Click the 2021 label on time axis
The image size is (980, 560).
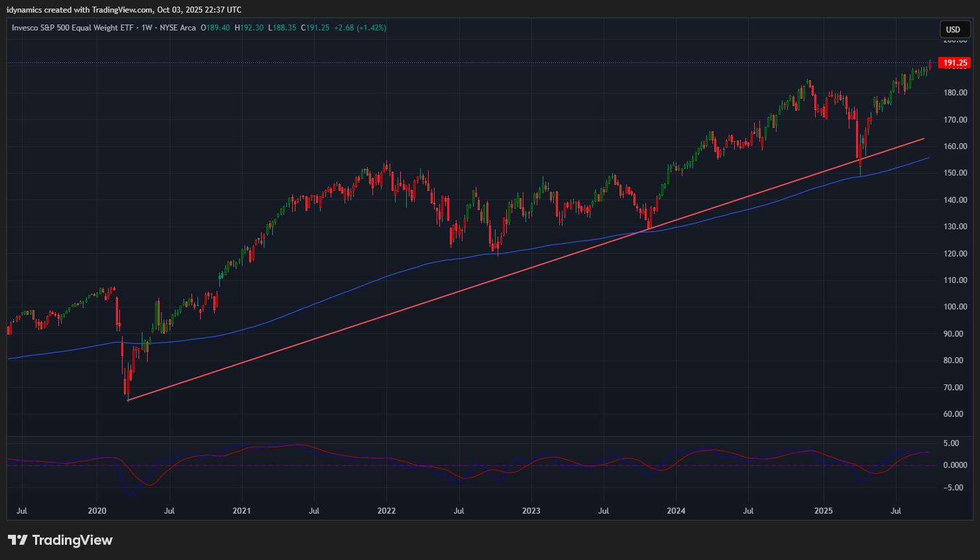pyautogui.click(x=242, y=511)
